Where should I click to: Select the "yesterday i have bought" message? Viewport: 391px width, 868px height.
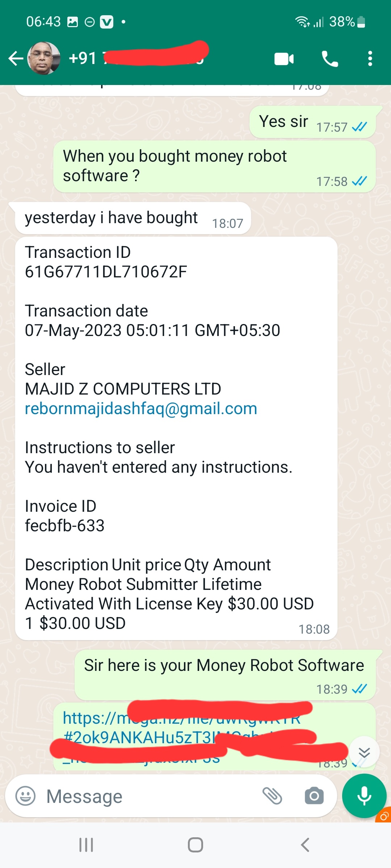[x=133, y=218]
